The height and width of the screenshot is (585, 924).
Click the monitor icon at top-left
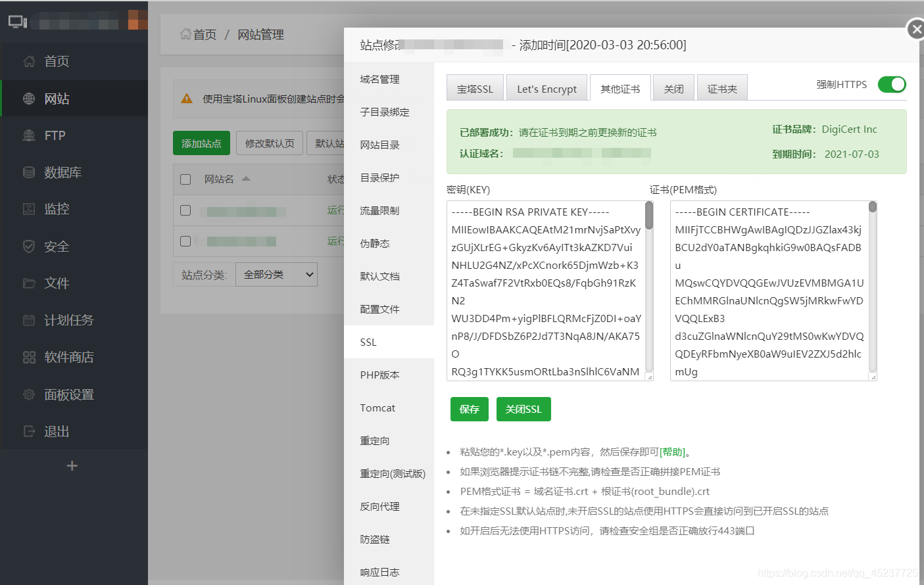[x=18, y=22]
